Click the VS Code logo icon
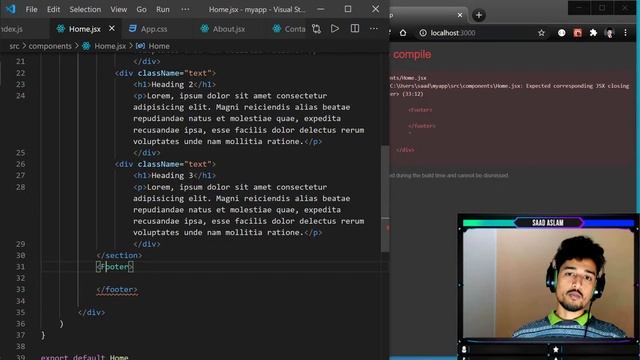This screenshot has width=640, height=360. 11,9
